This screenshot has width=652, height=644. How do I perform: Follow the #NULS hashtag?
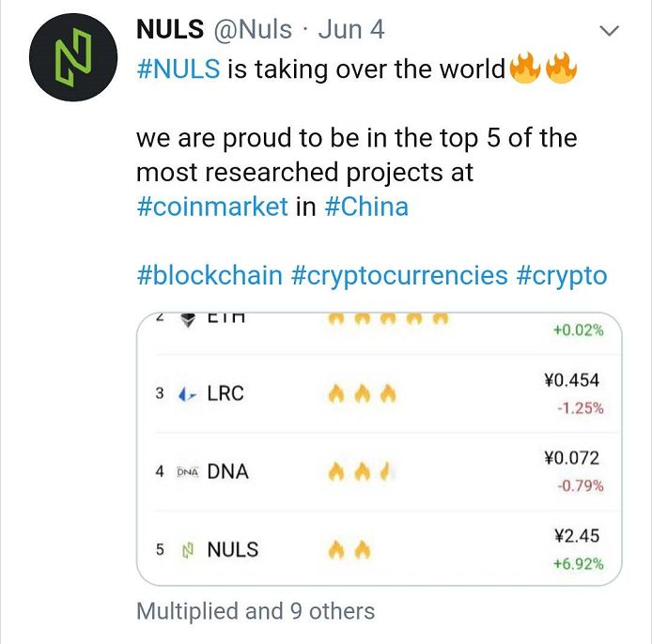pos(179,69)
